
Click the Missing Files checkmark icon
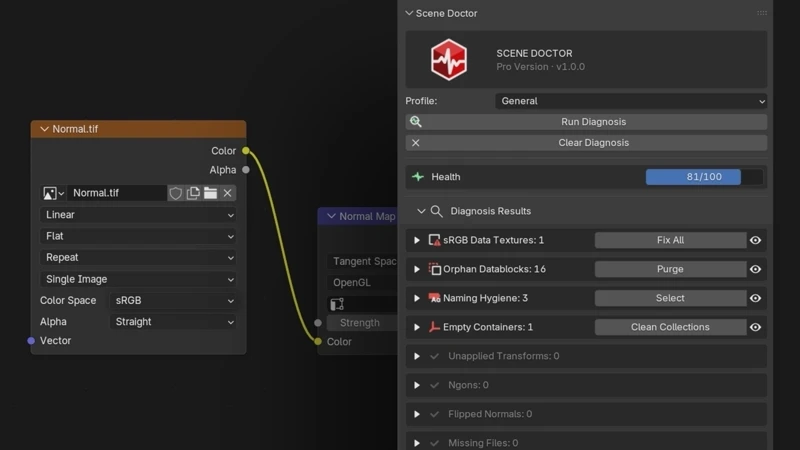(434, 443)
